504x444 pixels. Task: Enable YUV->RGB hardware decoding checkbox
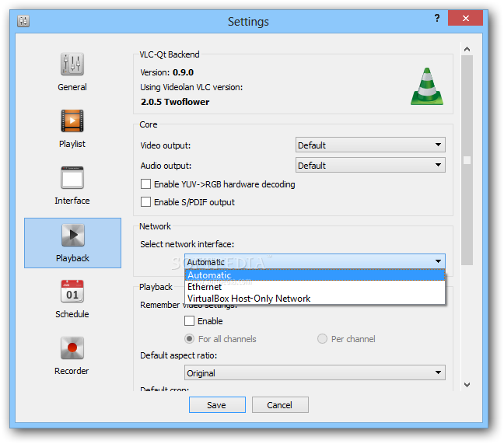[145, 184]
